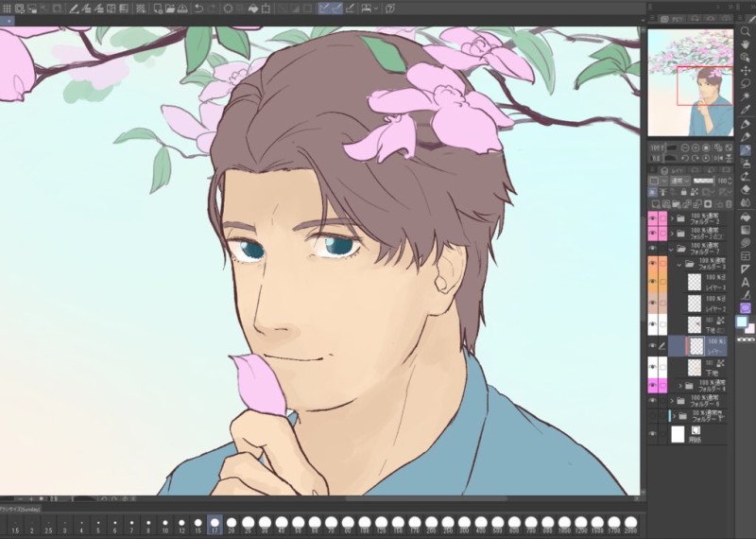Click the Undo arrow in the command bar
Screen dimensions: 756x539
(198, 9)
